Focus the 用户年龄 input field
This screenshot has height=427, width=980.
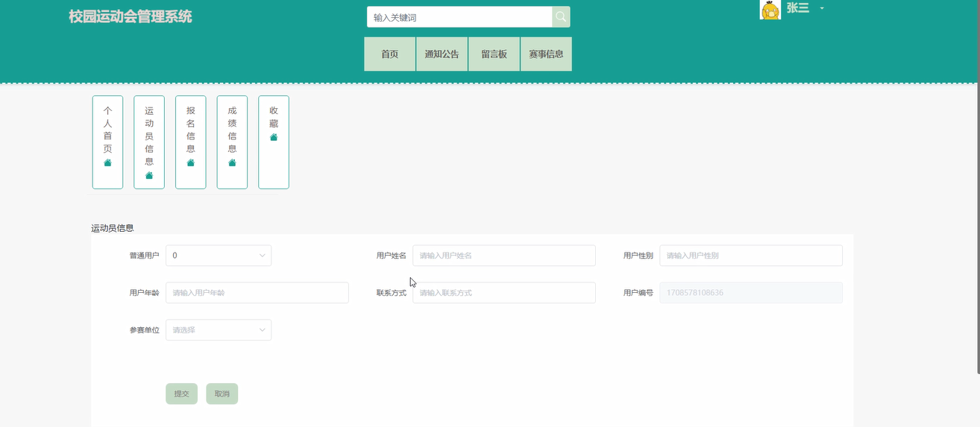click(257, 293)
